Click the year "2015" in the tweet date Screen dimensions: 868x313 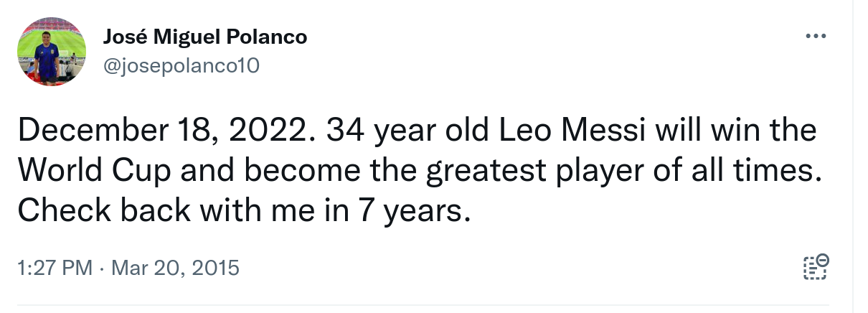213,268
